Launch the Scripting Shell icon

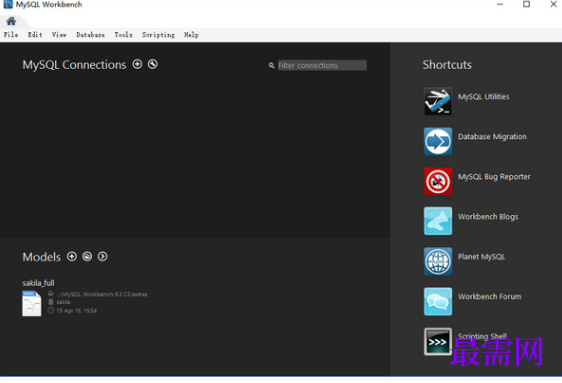point(438,341)
